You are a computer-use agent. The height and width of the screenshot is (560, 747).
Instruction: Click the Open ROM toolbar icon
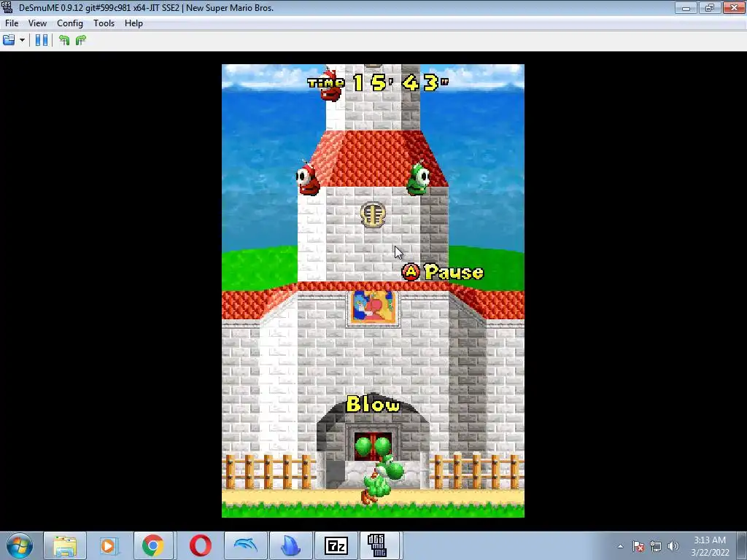(x=9, y=41)
